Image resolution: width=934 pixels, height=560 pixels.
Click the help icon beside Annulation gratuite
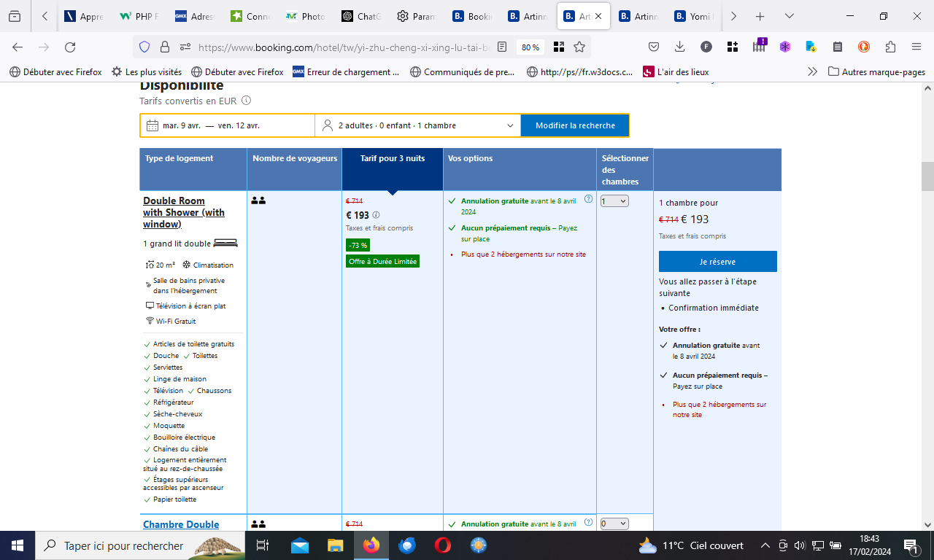[588, 199]
